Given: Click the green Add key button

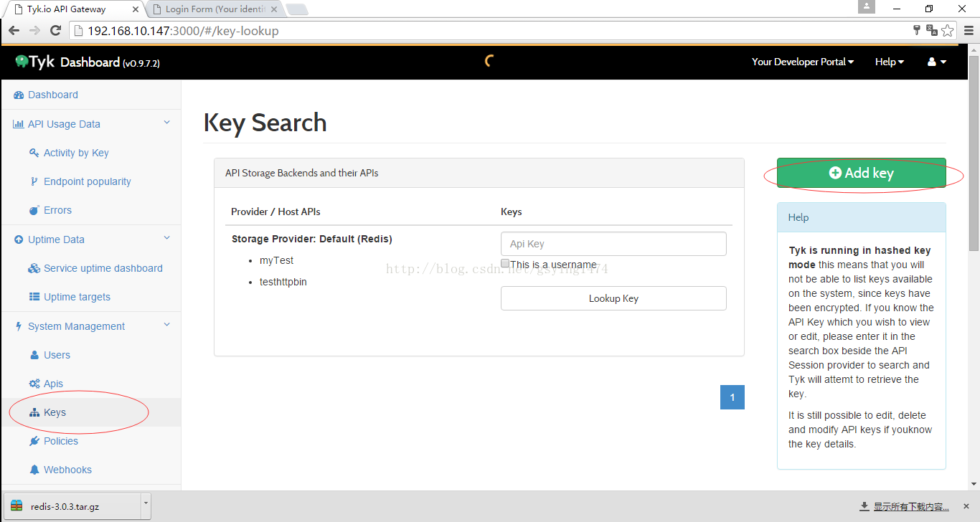Looking at the screenshot, I should [861, 173].
